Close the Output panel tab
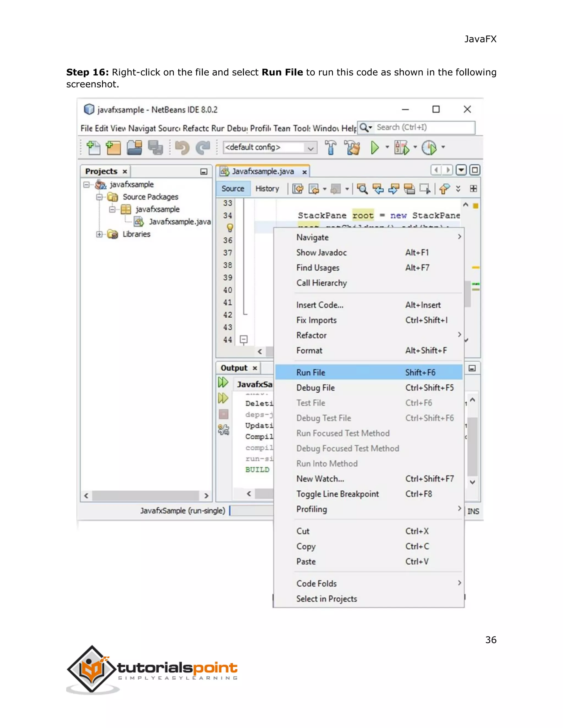Screen dimensions: 563x728 pos(255,368)
